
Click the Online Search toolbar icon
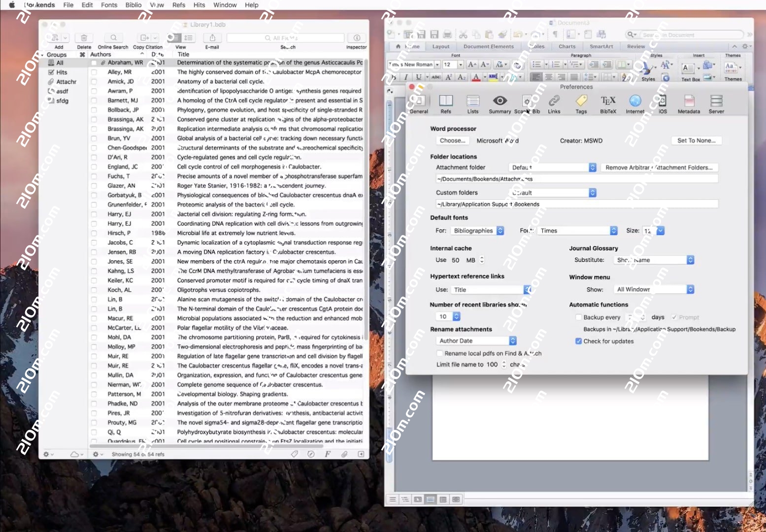click(113, 38)
